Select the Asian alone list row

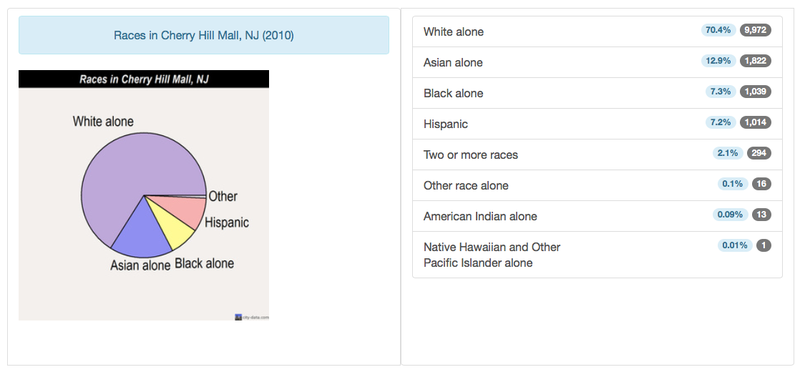coord(597,62)
